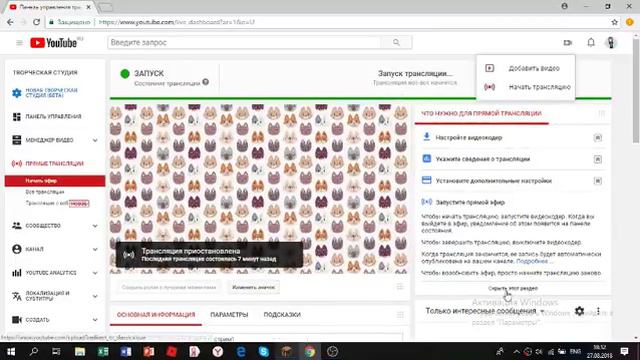This screenshot has height=360, width=640.
Task: Expand the 'Канал' section chevron
Action: (x=95, y=249)
